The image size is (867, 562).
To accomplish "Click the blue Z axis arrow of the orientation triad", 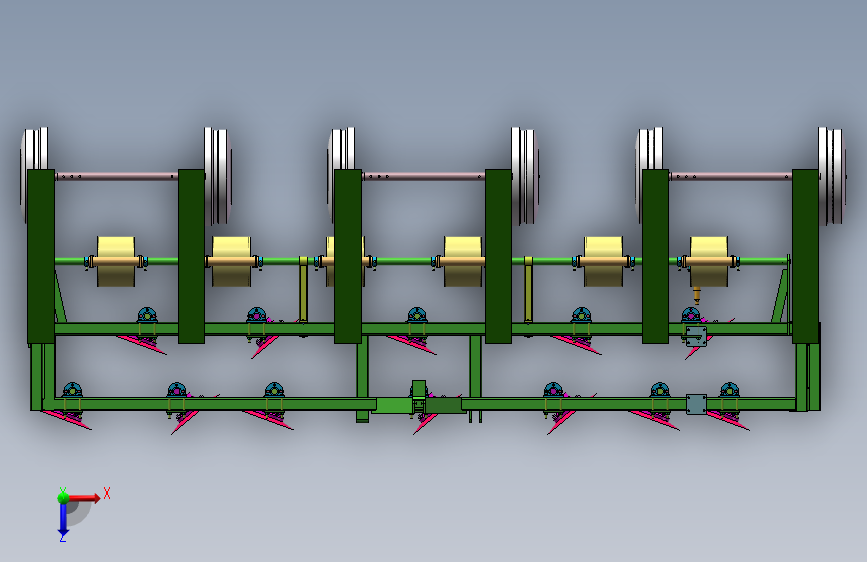I will (x=63, y=519).
